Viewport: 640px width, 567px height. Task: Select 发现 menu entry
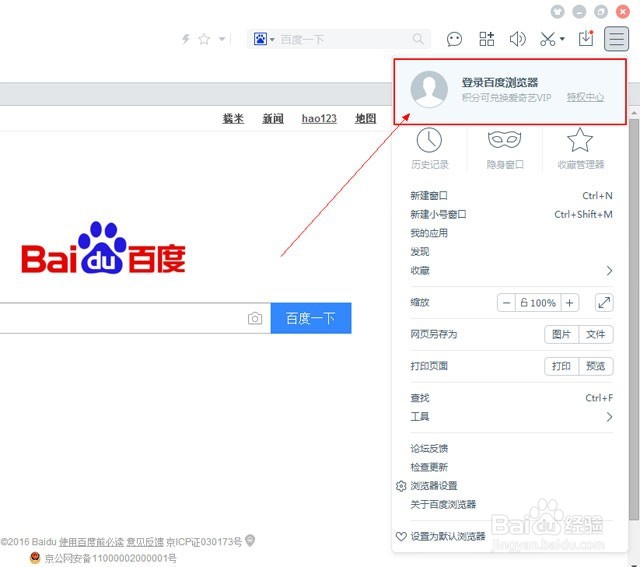click(511, 252)
